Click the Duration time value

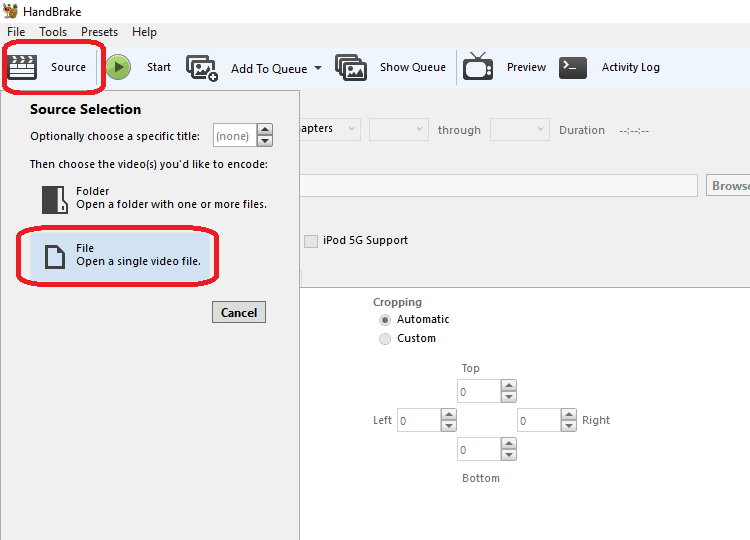pyautogui.click(x=634, y=131)
